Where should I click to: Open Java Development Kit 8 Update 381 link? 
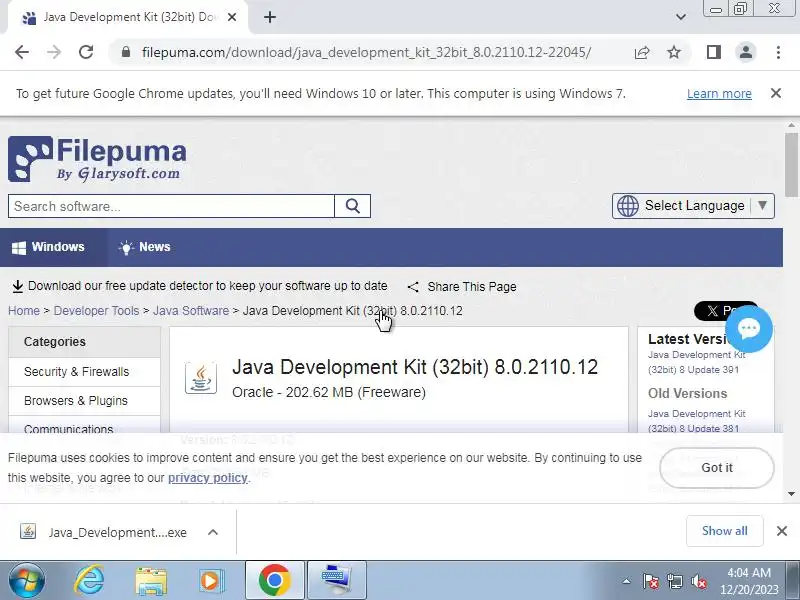[696, 421]
